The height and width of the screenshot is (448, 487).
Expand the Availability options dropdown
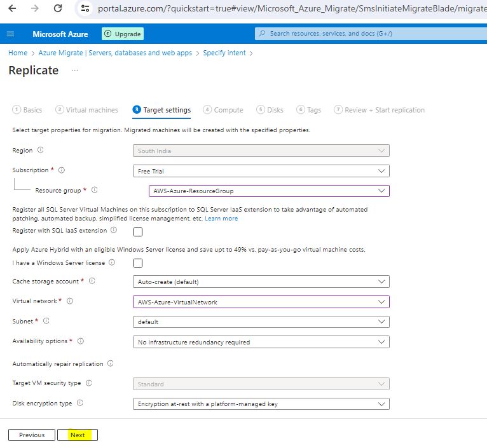pos(261,342)
